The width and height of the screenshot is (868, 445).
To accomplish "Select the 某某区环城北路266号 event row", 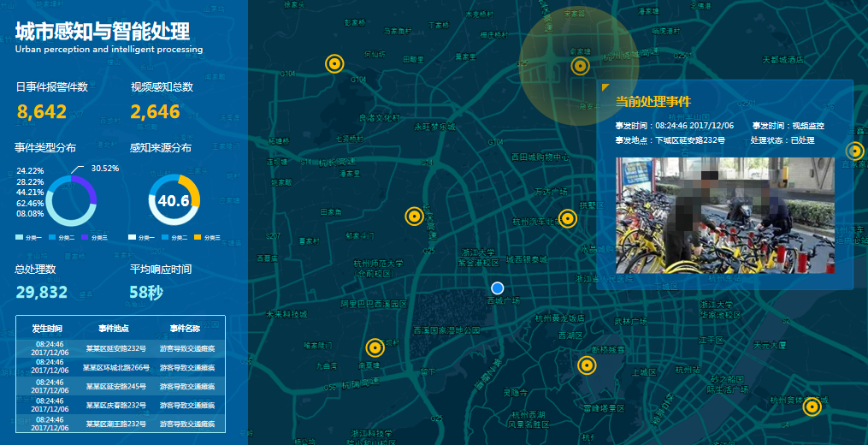I will (x=116, y=368).
